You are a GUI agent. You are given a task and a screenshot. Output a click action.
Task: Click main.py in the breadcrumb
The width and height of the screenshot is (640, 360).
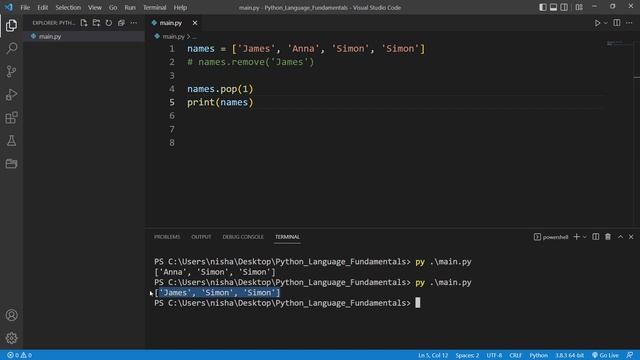click(173, 36)
